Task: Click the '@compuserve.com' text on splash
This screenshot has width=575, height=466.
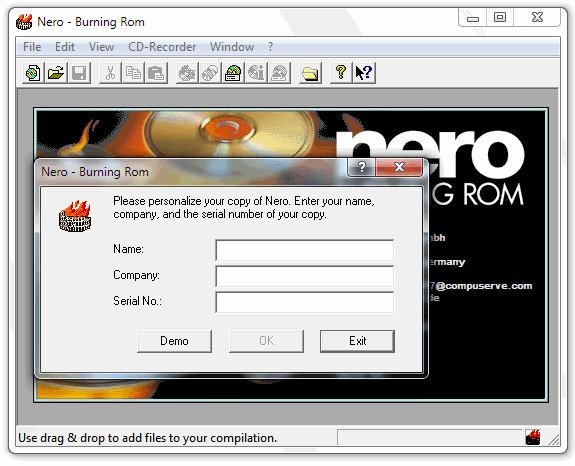Action: [x=484, y=286]
